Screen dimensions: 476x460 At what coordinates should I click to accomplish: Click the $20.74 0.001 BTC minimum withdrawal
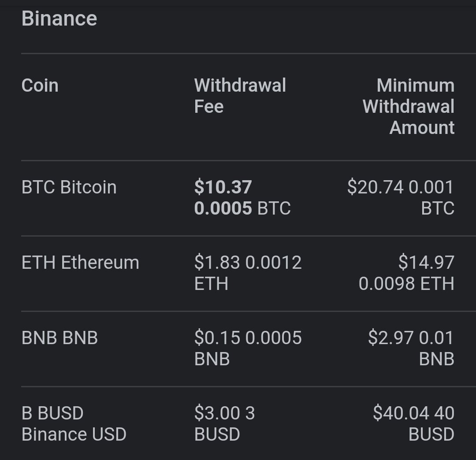[401, 197]
